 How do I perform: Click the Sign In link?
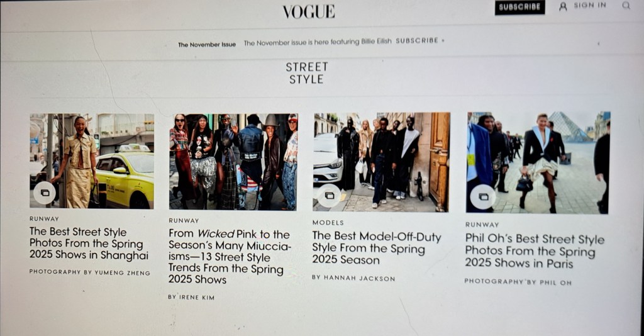[590, 5]
